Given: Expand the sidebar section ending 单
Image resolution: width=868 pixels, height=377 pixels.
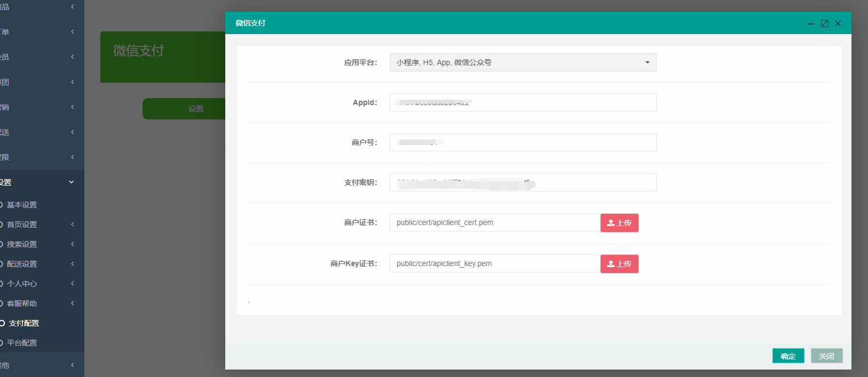Looking at the screenshot, I should point(73,32).
